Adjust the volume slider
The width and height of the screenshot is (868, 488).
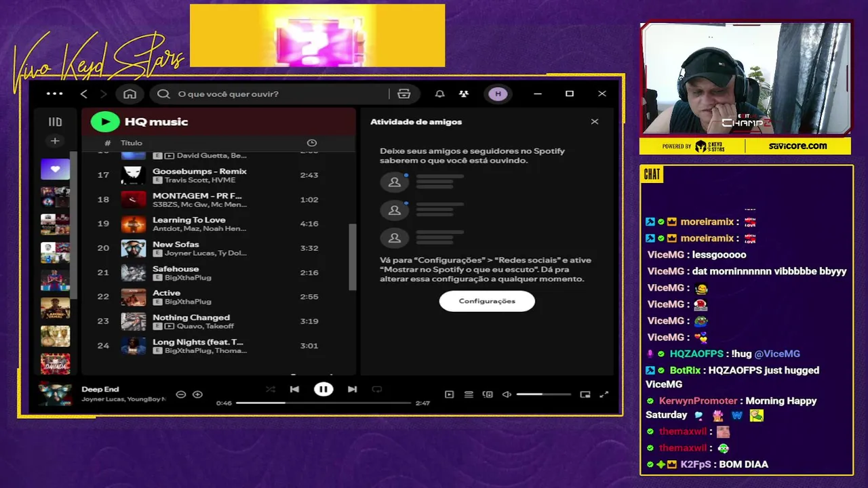coord(543,394)
